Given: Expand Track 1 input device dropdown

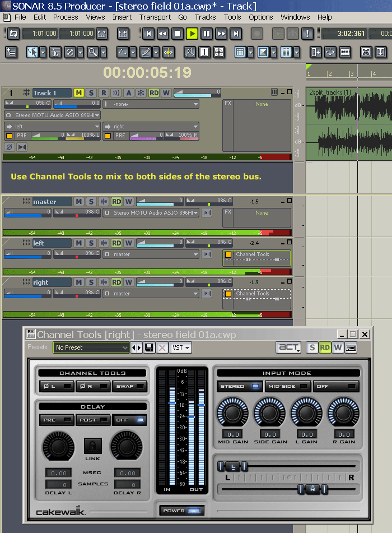Looking at the screenshot, I should (53, 115).
